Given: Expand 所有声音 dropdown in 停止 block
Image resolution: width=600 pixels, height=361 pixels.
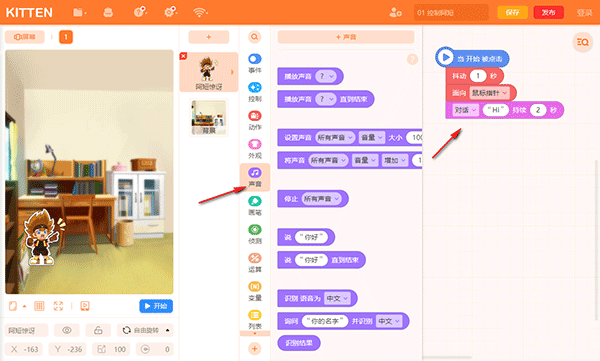Looking at the screenshot, I should (321, 199).
